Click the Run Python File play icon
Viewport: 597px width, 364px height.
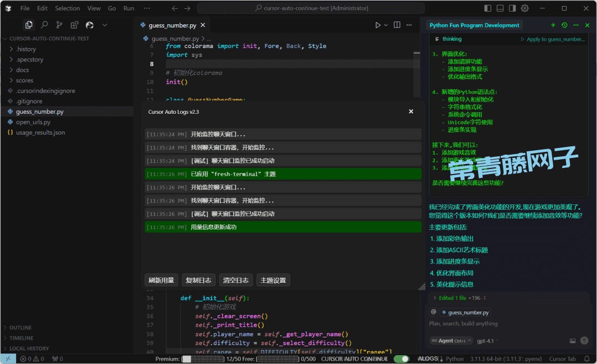click(x=378, y=25)
